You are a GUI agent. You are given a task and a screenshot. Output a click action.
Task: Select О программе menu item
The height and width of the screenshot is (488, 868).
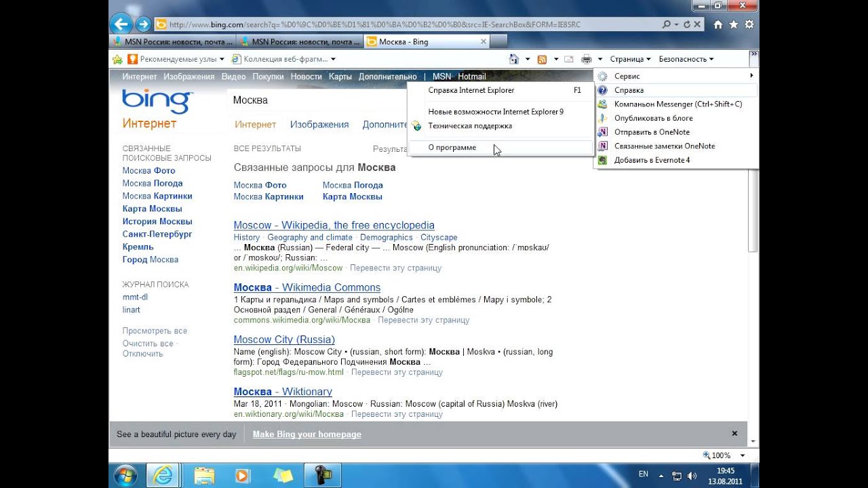500,147
